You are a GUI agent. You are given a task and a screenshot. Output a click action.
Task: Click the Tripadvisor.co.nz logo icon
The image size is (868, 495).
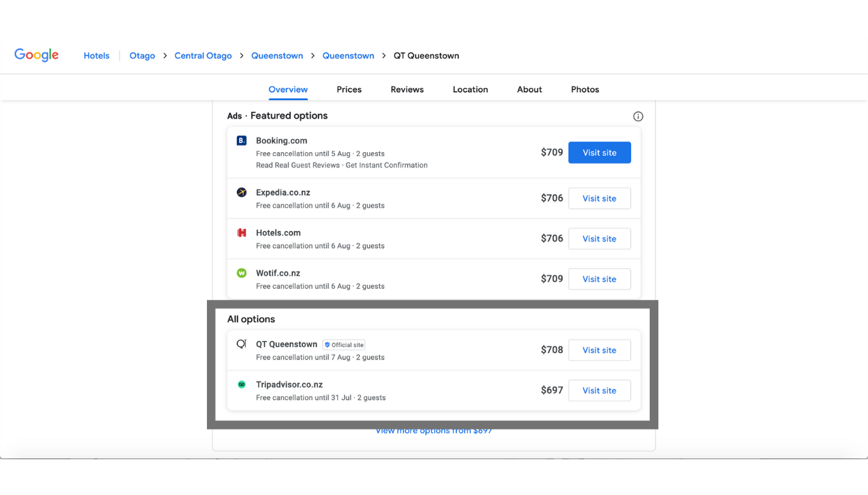(242, 384)
